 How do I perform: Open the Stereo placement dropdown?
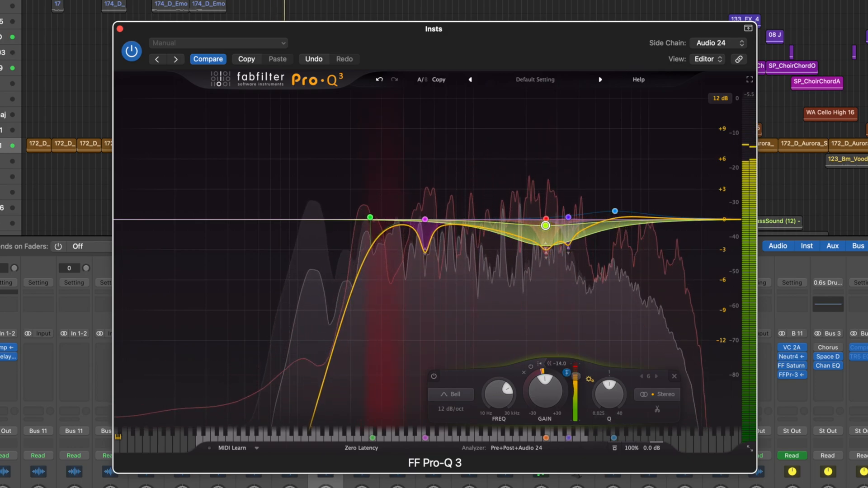tap(657, 394)
